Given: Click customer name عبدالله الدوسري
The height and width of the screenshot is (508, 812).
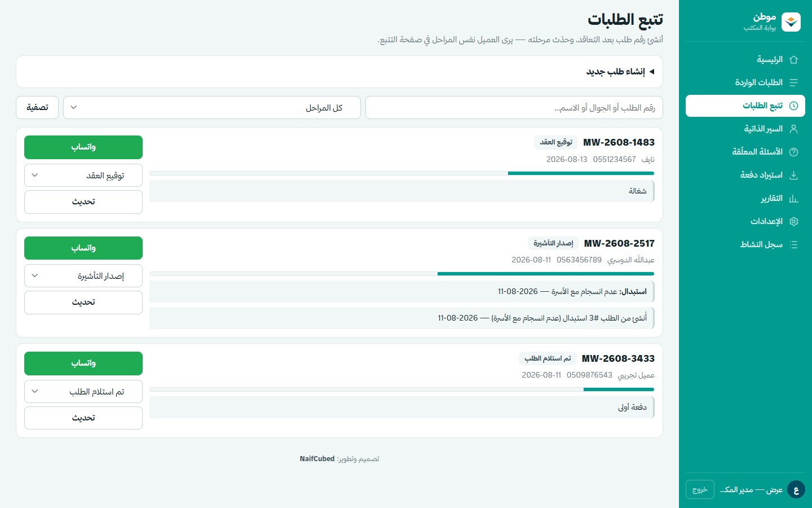Looking at the screenshot, I should [631, 260].
